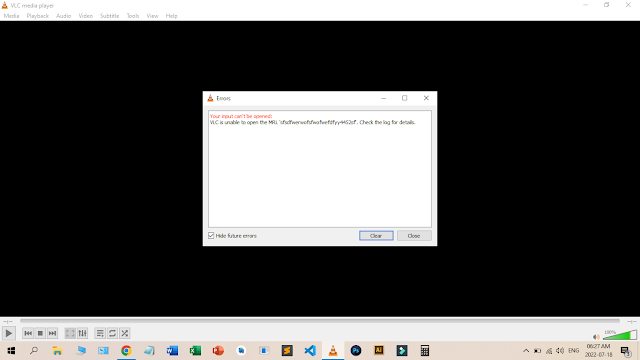Open Calculator from taskbar
Screen dimensions: 640x360
pyautogui.click(x=425, y=351)
